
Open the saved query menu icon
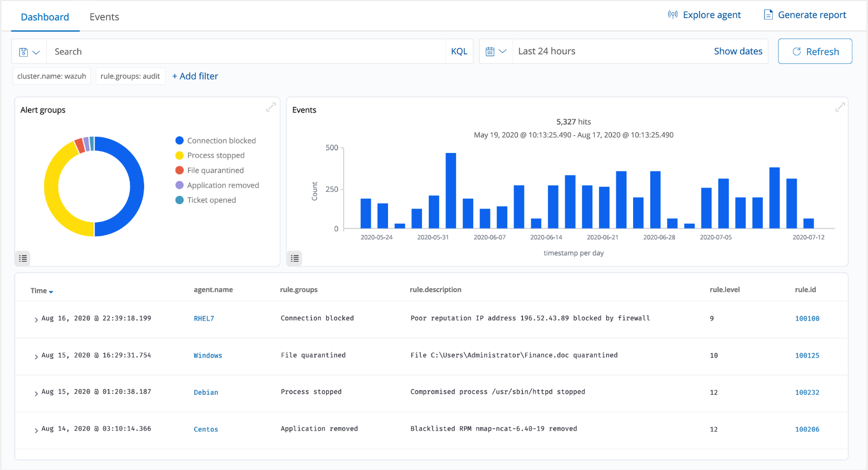coord(29,52)
